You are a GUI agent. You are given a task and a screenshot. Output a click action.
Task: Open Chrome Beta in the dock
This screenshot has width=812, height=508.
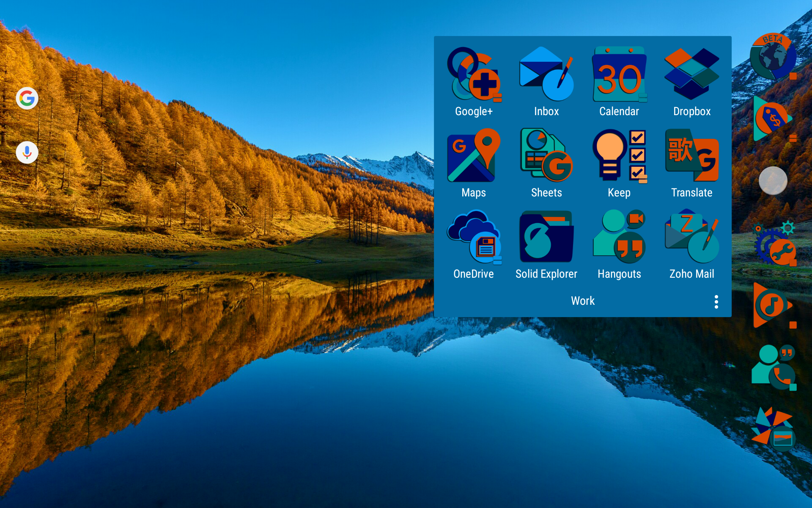(x=772, y=57)
